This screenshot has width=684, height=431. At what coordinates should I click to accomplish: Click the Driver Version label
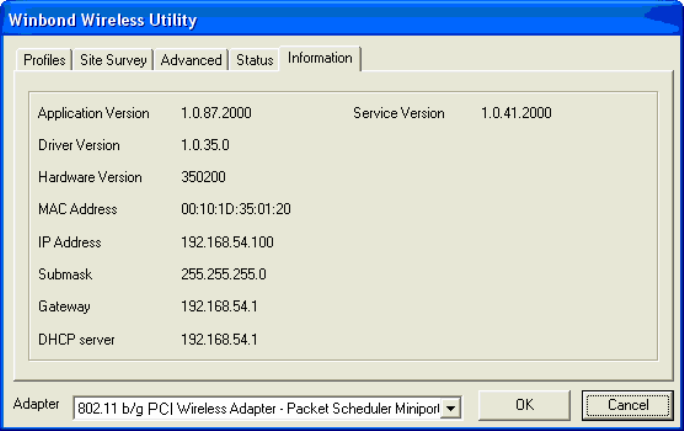pyautogui.click(x=79, y=145)
